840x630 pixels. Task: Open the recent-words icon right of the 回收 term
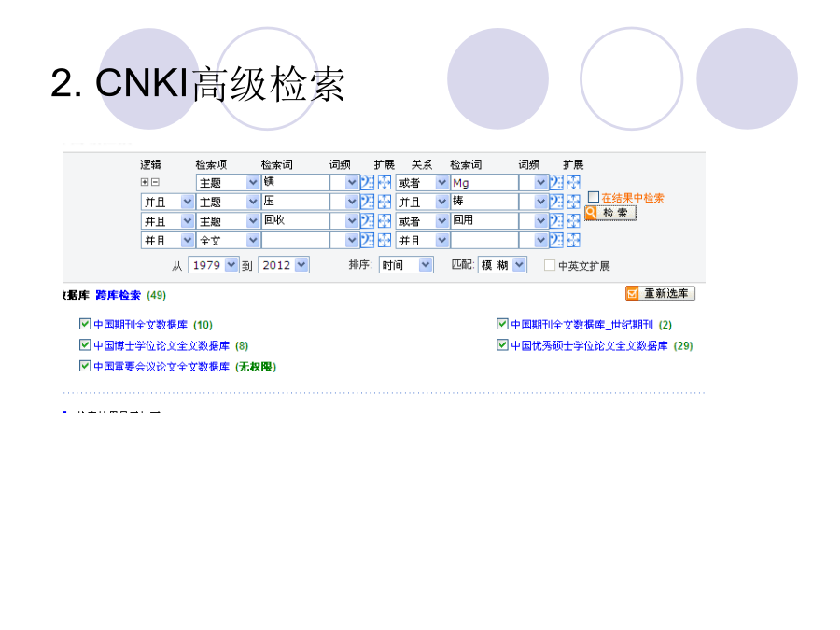pos(367,221)
